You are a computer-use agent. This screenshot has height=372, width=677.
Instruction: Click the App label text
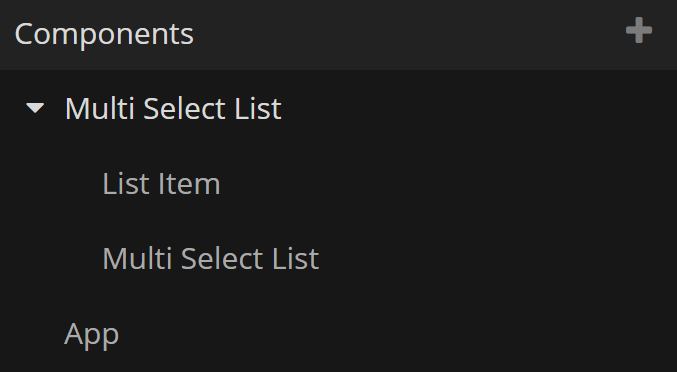pyautogui.click(x=91, y=334)
